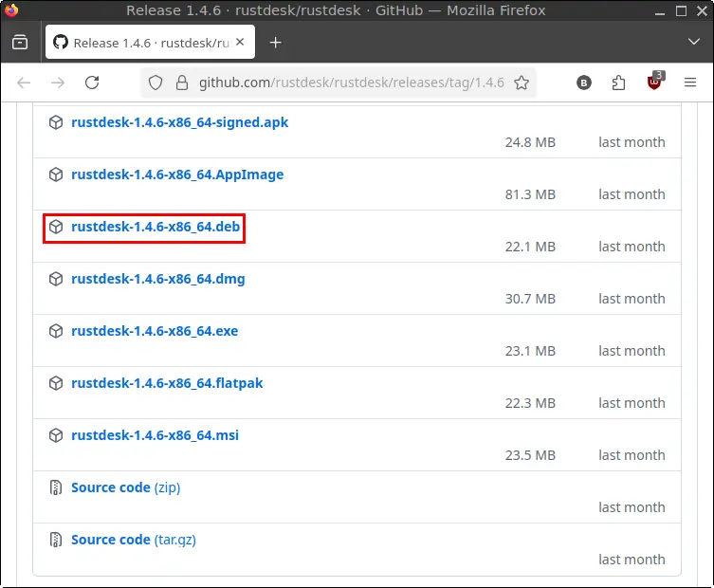Click the 22.1 MB size text
714x588 pixels.
click(x=530, y=247)
